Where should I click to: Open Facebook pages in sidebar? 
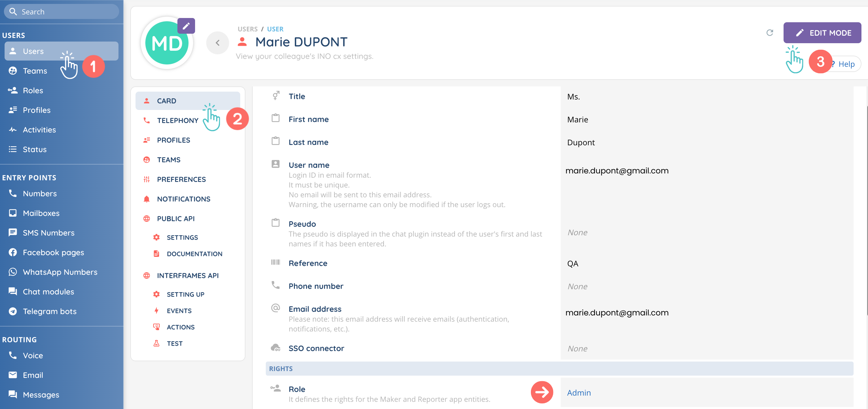[53, 252]
